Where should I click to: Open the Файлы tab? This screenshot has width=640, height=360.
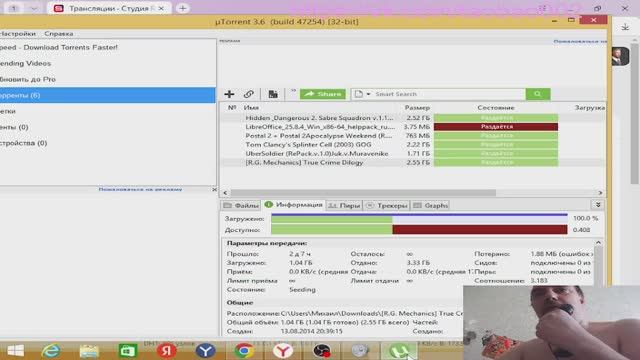(x=241, y=205)
